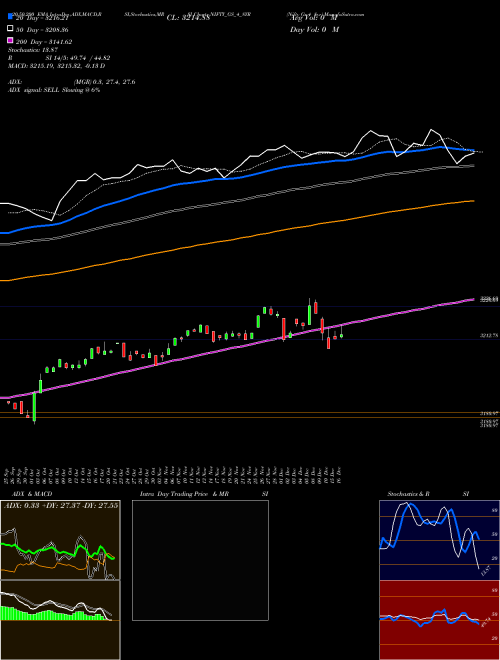Select the '20 Day - 3216.21' legend text
Viewport: 500px width, 660px height.
tap(42, 18)
